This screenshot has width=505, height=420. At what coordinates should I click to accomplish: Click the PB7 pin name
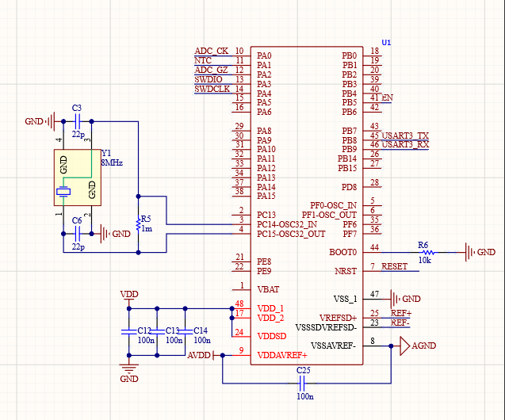pos(350,131)
